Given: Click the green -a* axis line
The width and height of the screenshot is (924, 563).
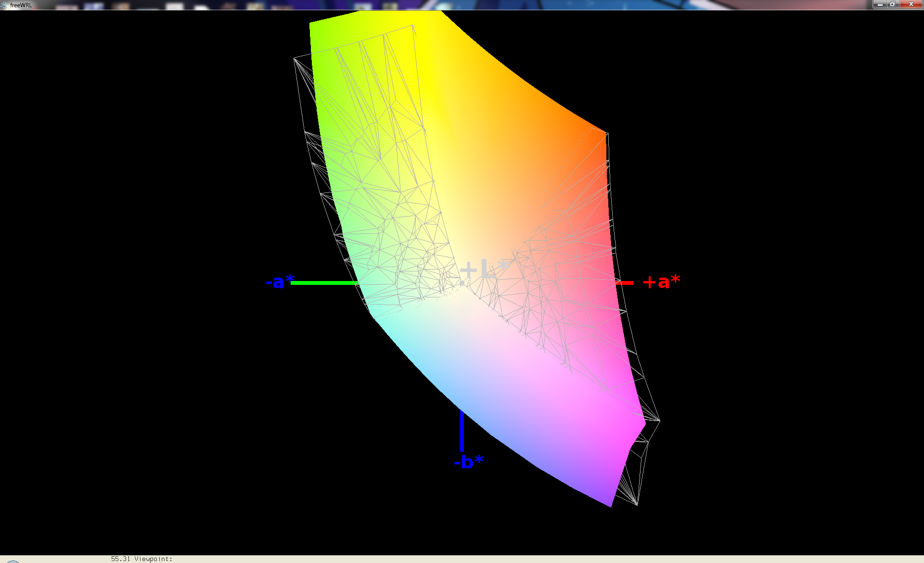Looking at the screenshot, I should pyautogui.click(x=325, y=283).
